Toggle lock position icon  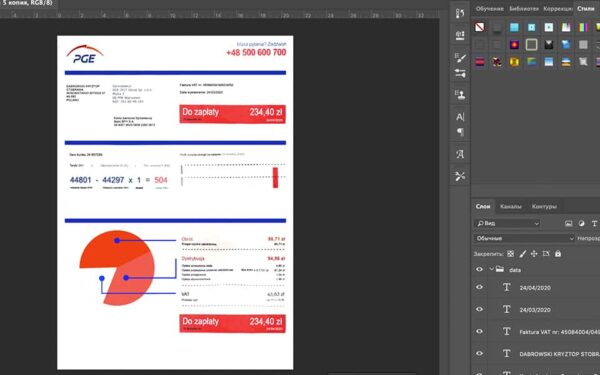tap(534, 254)
